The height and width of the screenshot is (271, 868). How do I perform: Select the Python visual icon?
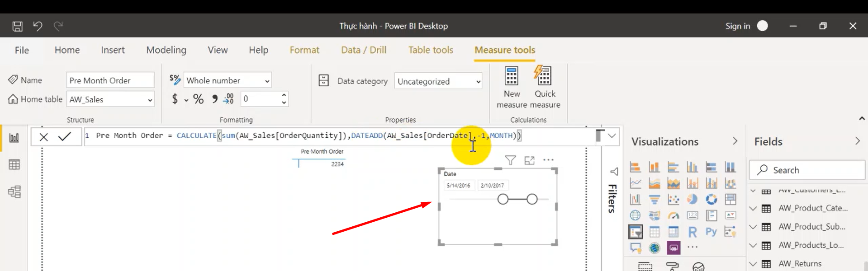pyautogui.click(x=711, y=232)
